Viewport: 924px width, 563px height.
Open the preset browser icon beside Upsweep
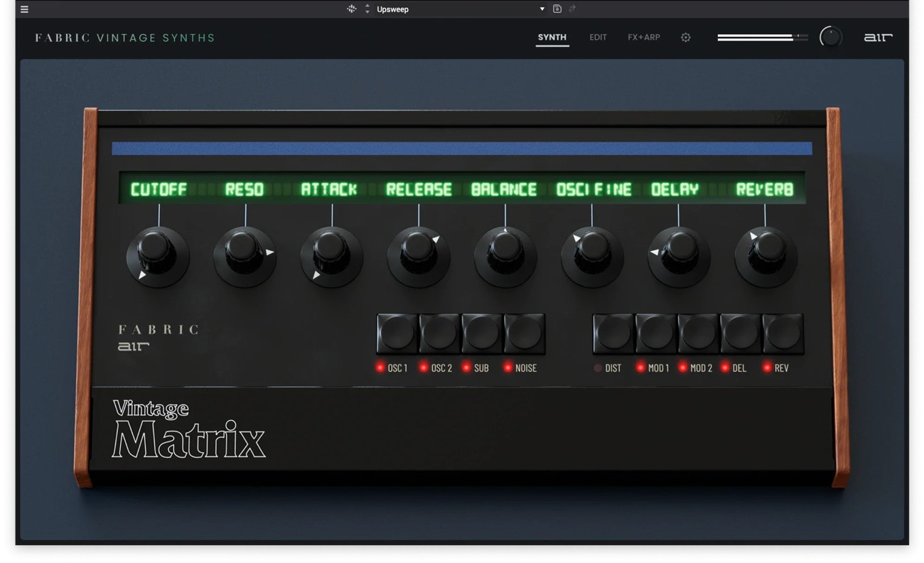pyautogui.click(x=351, y=9)
